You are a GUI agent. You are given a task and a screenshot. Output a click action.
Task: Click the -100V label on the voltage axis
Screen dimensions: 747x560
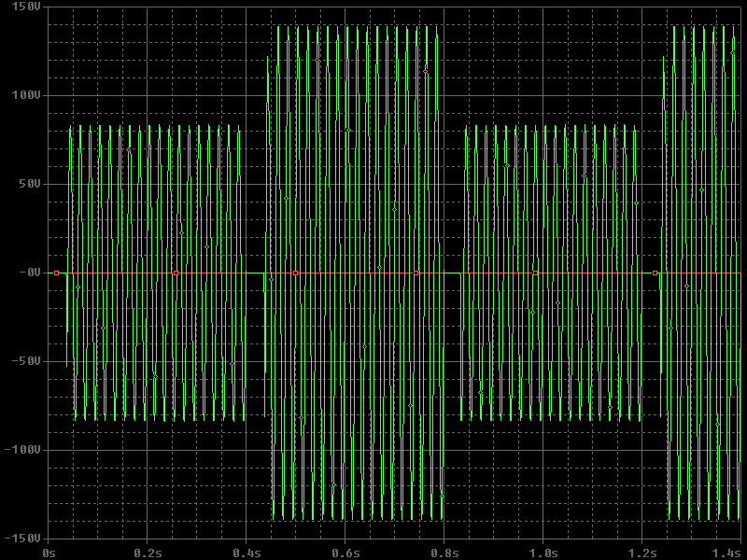[x=21, y=450]
